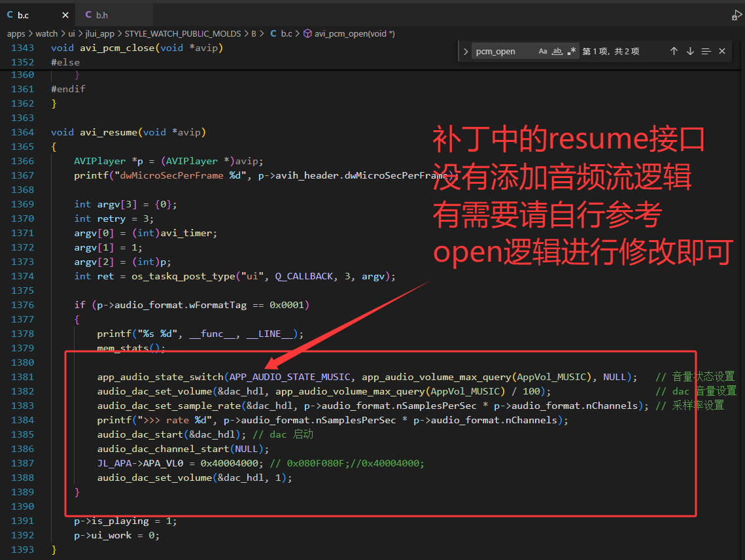This screenshot has width=745, height=560.
Task: Go to previous match in find widget
Action: click(674, 51)
